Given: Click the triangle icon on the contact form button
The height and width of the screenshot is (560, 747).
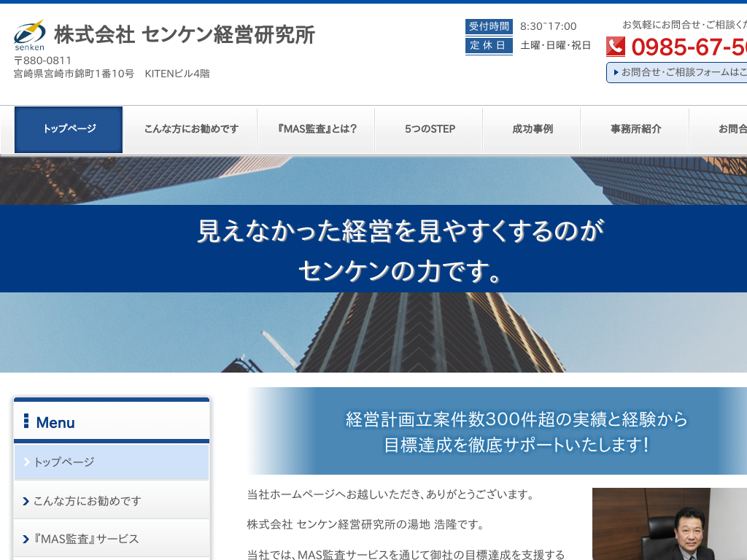Looking at the screenshot, I should point(615,73).
